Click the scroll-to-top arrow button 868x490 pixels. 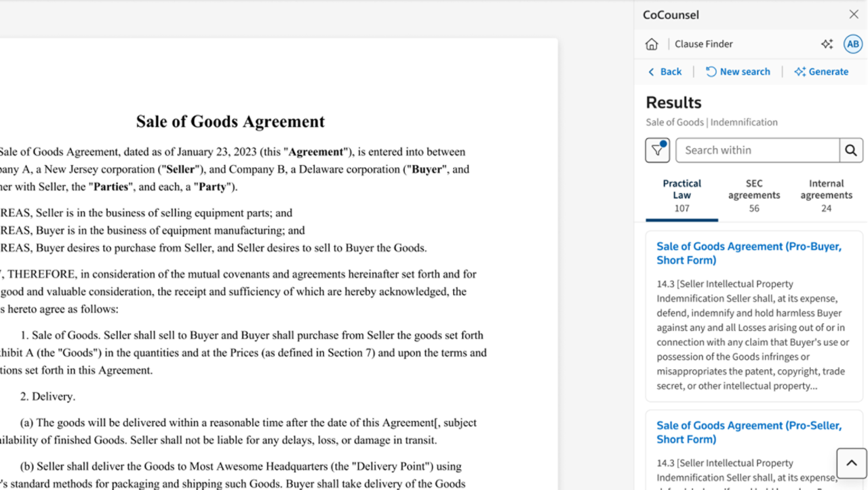[851, 464]
